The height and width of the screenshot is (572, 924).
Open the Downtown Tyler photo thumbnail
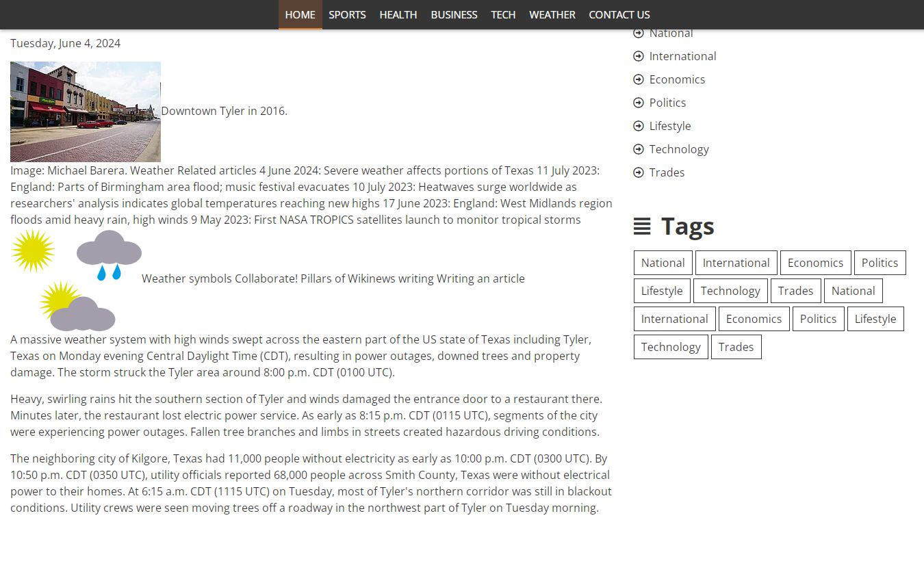tap(86, 112)
